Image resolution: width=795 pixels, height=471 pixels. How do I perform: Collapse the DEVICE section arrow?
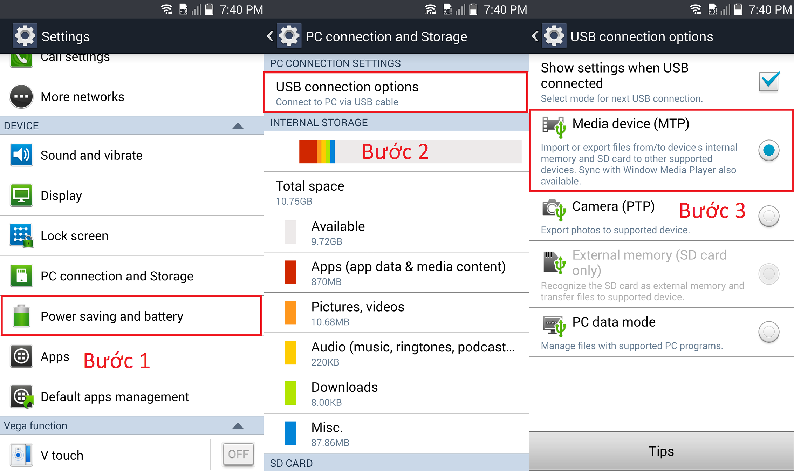coord(238,126)
